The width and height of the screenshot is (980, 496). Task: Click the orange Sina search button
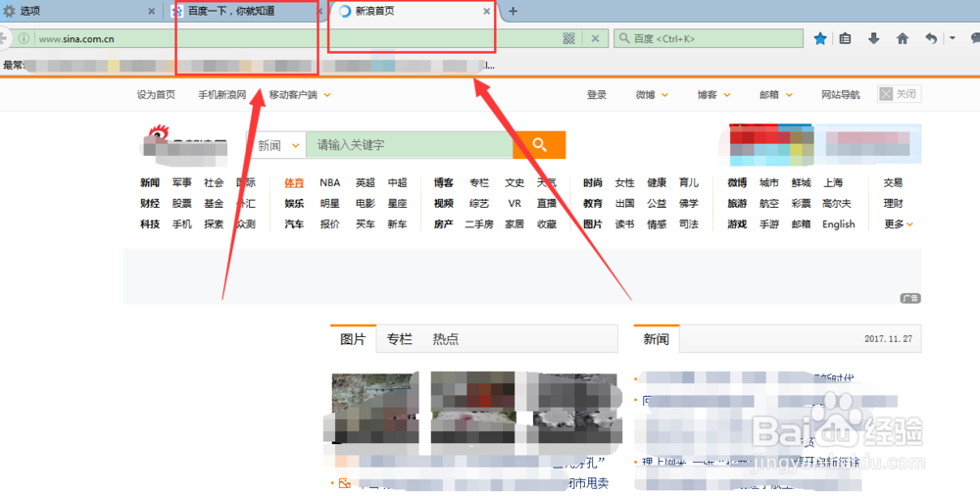(539, 145)
